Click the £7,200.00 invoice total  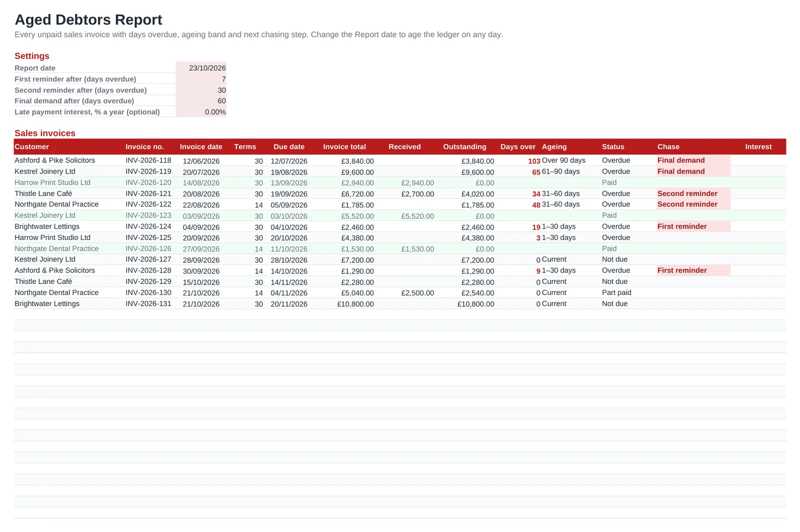357,260
